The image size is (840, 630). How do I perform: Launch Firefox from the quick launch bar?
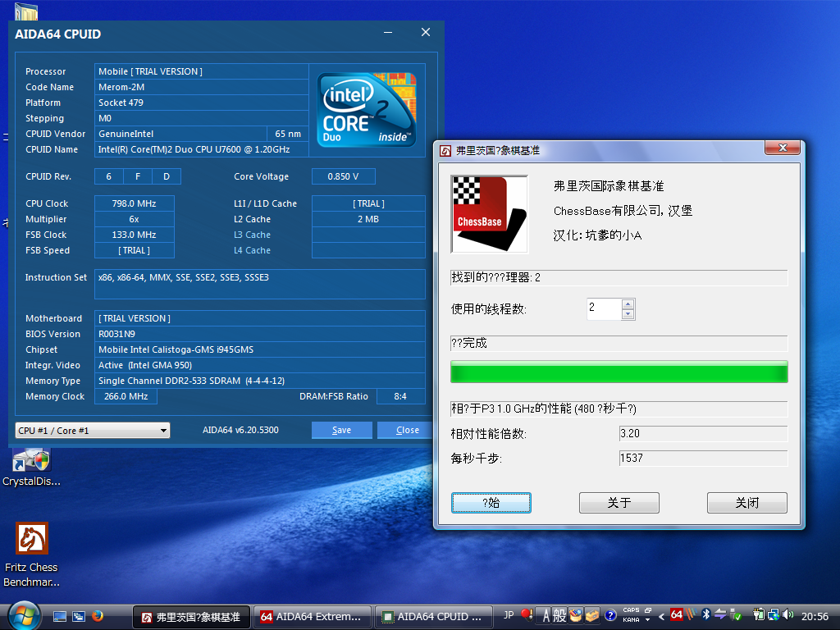[x=98, y=617]
